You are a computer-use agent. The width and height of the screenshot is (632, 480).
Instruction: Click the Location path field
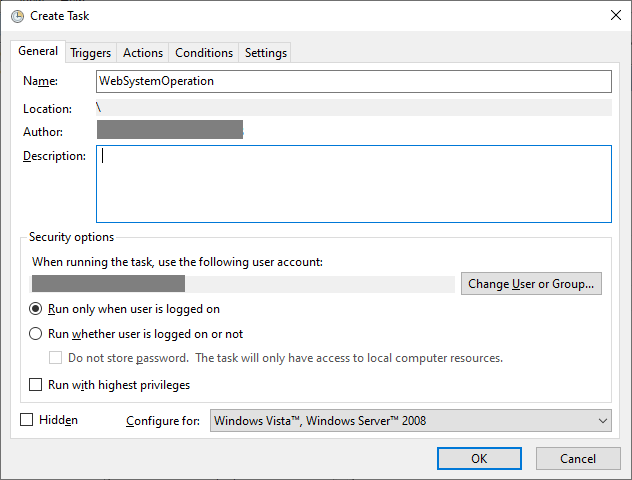click(x=353, y=108)
